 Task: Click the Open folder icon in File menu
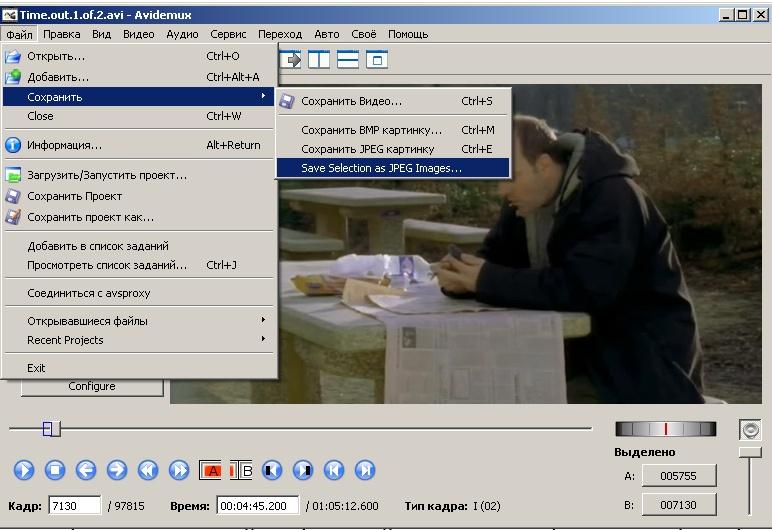click(13, 56)
